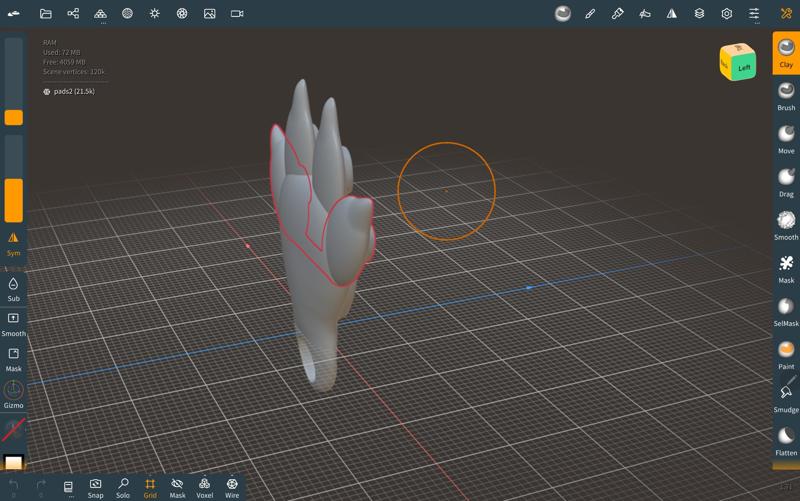Image resolution: width=800 pixels, height=501 pixels.
Task: Open the Stroke pencil settings
Action: click(x=590, y=14)
